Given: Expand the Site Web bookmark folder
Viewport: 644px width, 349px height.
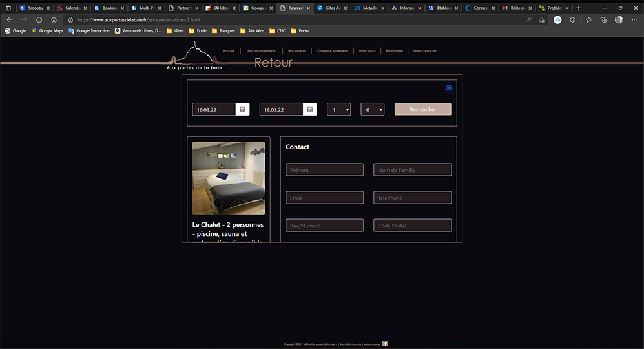Looking at the screenshot, I should pyautogui.click(x=252, y=31).
